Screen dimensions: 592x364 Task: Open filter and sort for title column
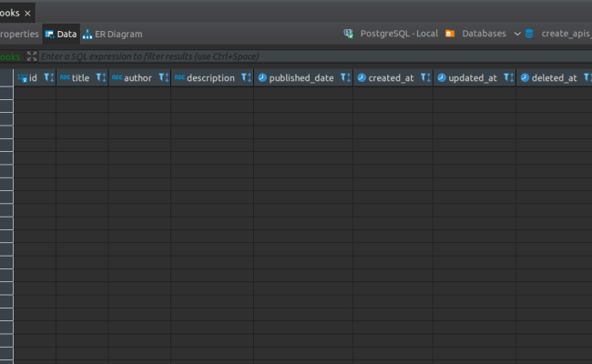click(101, 77)
